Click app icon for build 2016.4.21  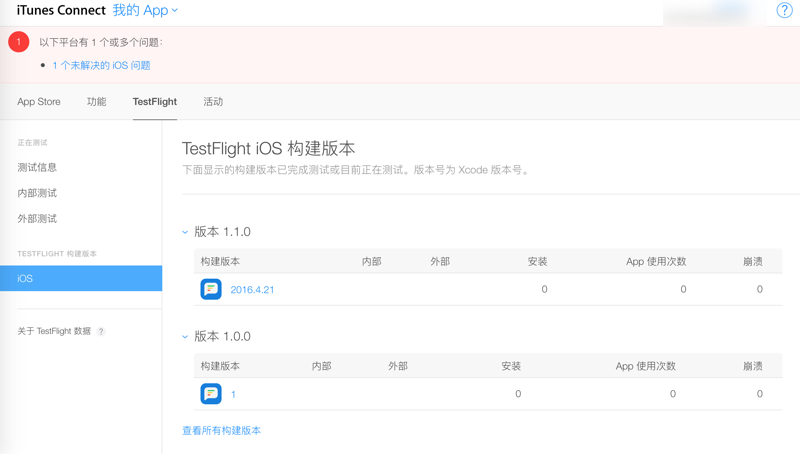point(211,289)
